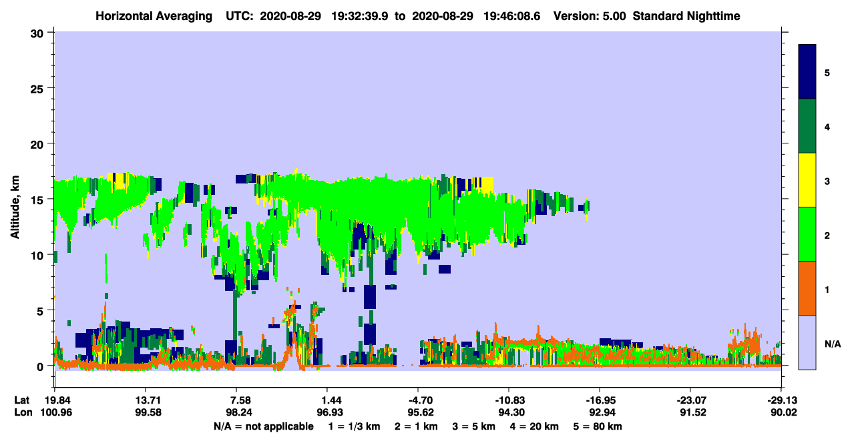Click the lavender N/A colorbar segment
The width and height of the screenshot is (868, 445).
click(x=807, y=342)
